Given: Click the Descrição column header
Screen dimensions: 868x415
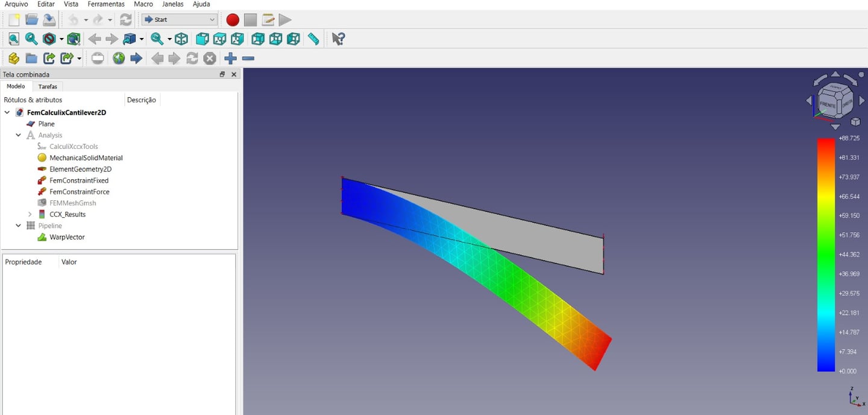Looking at the screenshot, I should (142, 100).
